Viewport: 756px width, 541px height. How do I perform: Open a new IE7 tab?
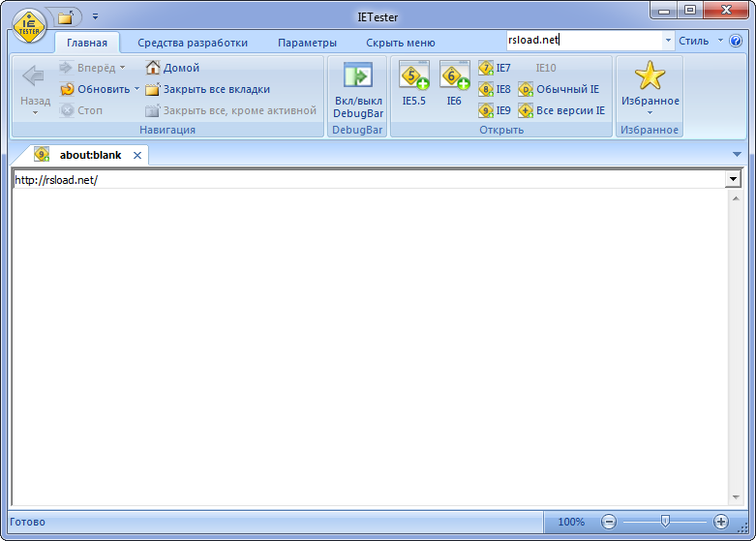tap(495, 68)
